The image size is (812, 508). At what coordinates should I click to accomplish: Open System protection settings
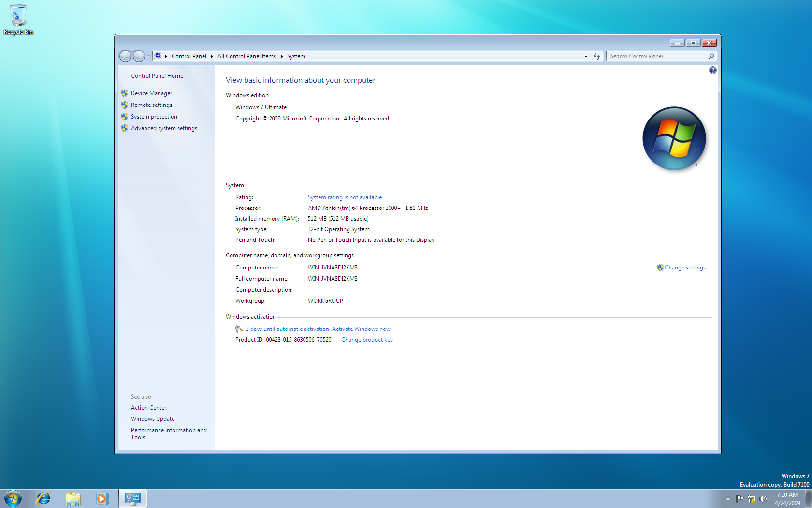click(154, 116)
